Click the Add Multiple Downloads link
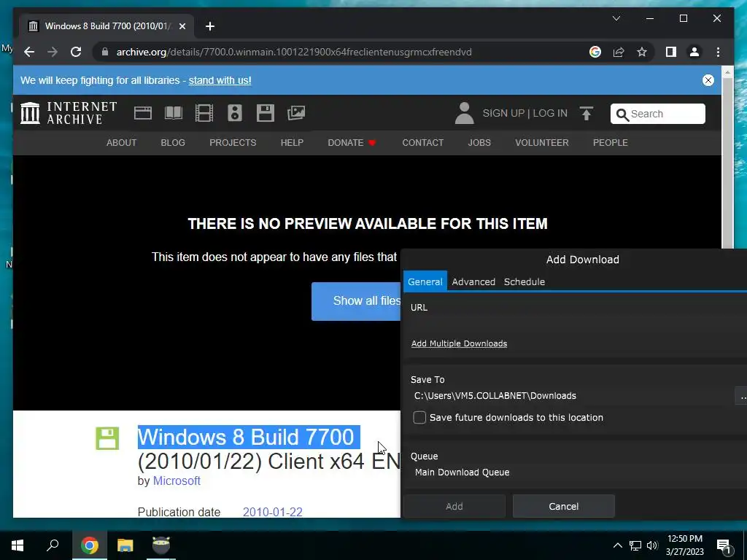The width and height of the screenshot is (747, 560). [460, 343]
